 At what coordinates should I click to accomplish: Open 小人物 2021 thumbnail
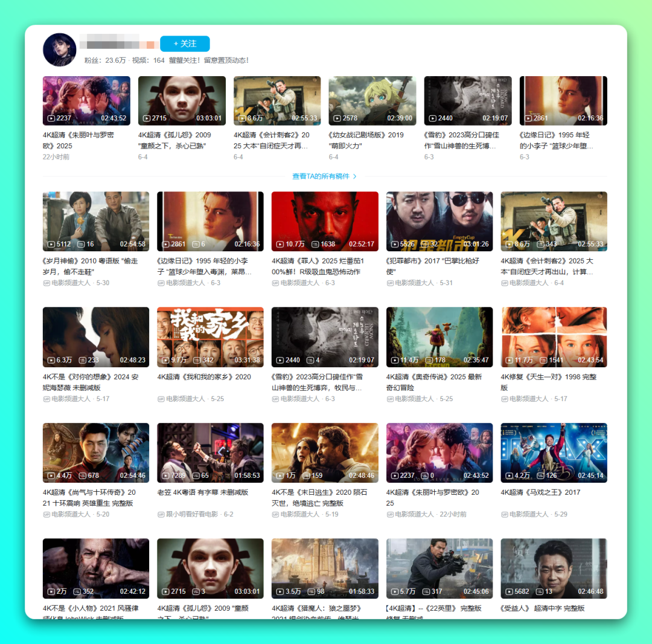[95, 568]
